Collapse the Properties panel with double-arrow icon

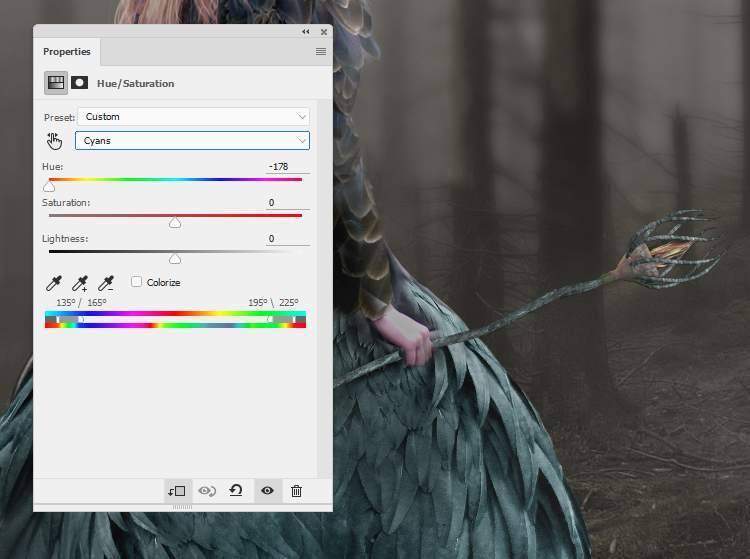coord(306,32)
